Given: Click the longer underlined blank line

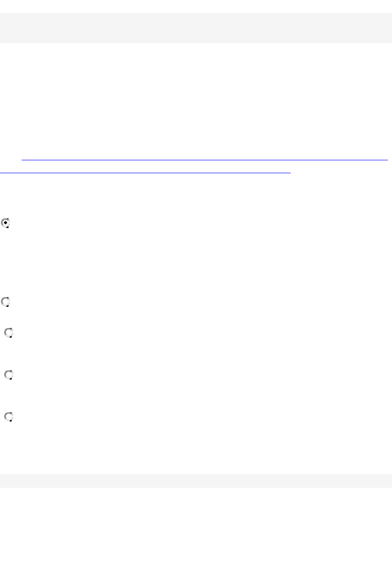Looking at the screenshot, I should [x=204, y=160].
